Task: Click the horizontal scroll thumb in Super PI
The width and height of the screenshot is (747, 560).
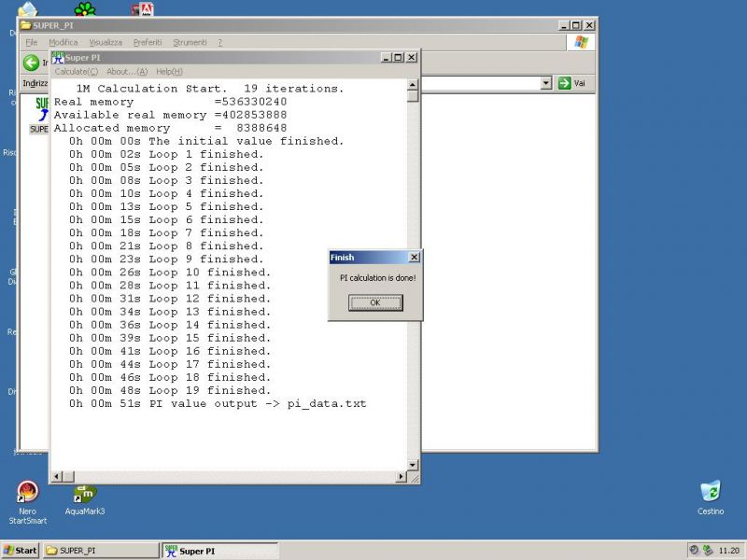Action: point(68,476)
